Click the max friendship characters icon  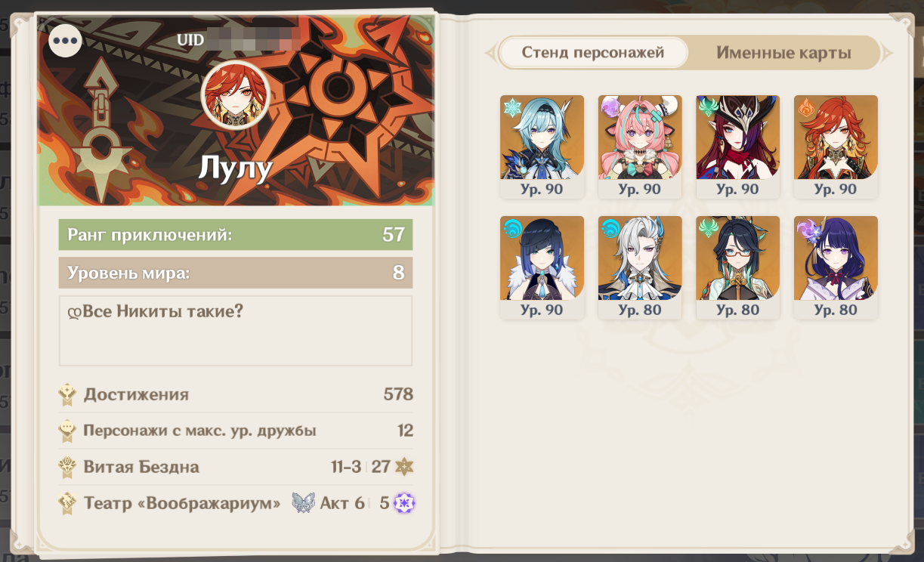68,431
